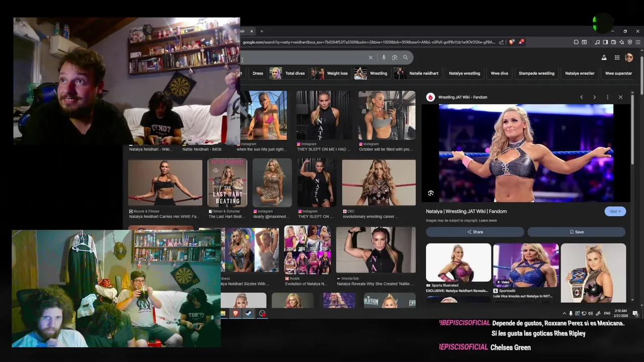This screenshot has width=644, height=362.
Task: Switch the ENG input language indicator
Action: pos(607,313)
